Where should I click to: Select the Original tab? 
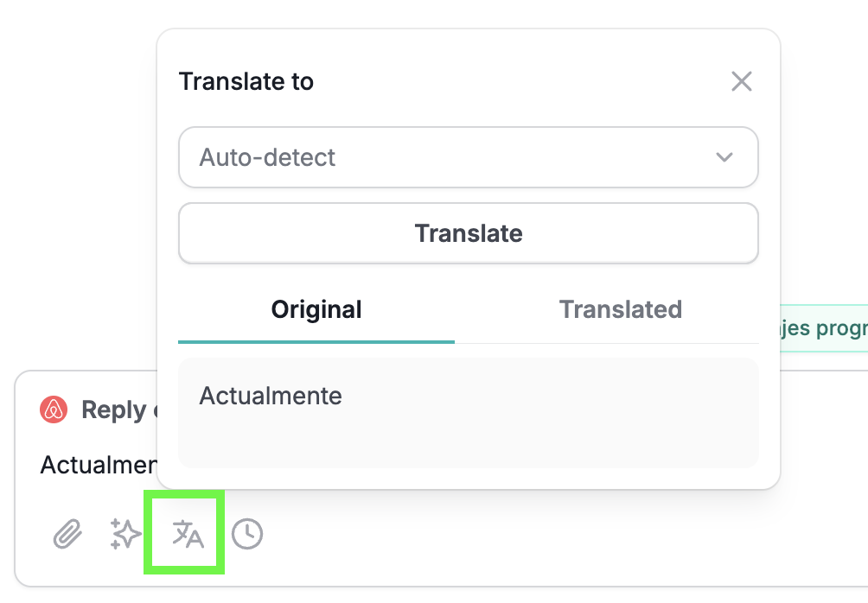pyautogui.click(x=316, y=310)
